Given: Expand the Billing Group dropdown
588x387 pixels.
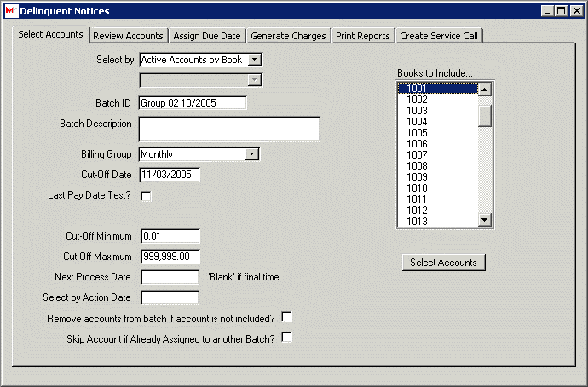Looking at the screenshot, I should 251,154.
